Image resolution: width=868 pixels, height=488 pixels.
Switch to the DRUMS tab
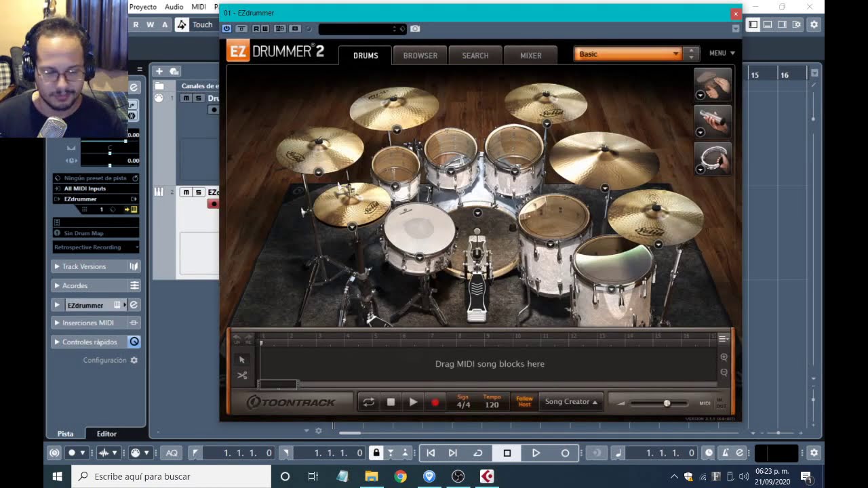point(366,56)
